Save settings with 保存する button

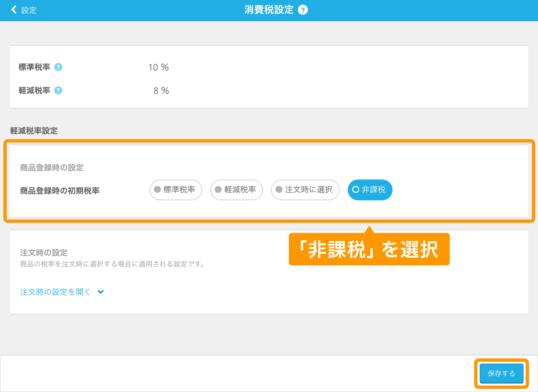coord(501,374)
